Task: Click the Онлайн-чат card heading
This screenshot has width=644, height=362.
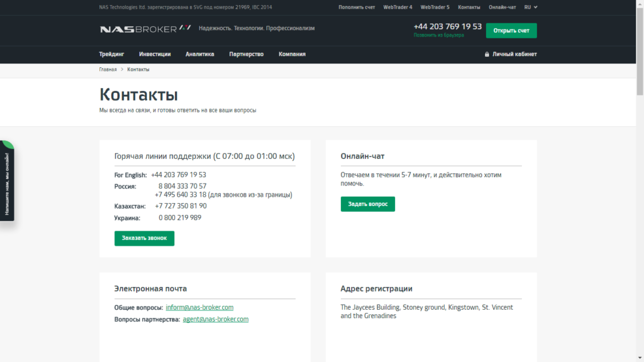Action: [362, 156]
